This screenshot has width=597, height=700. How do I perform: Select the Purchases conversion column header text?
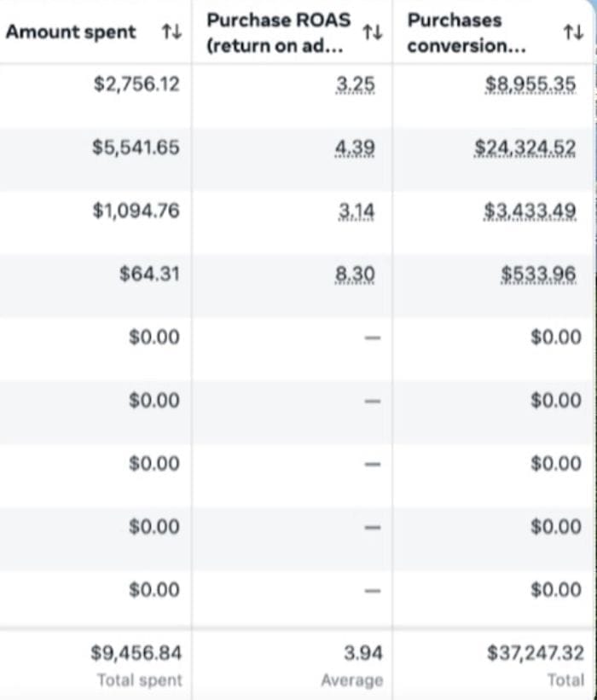tap(466, 32)
